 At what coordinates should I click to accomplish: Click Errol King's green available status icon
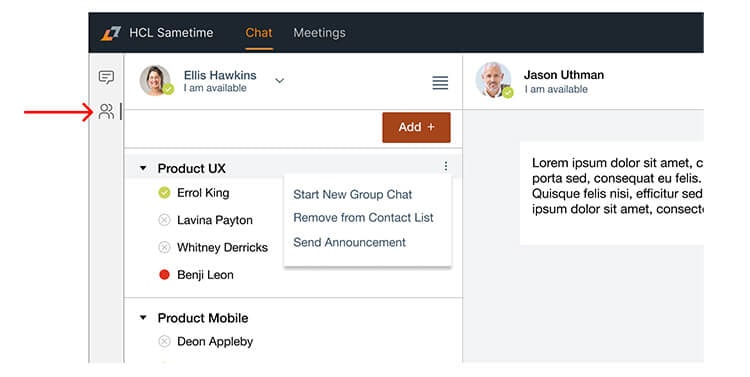(x=164, y=193)
